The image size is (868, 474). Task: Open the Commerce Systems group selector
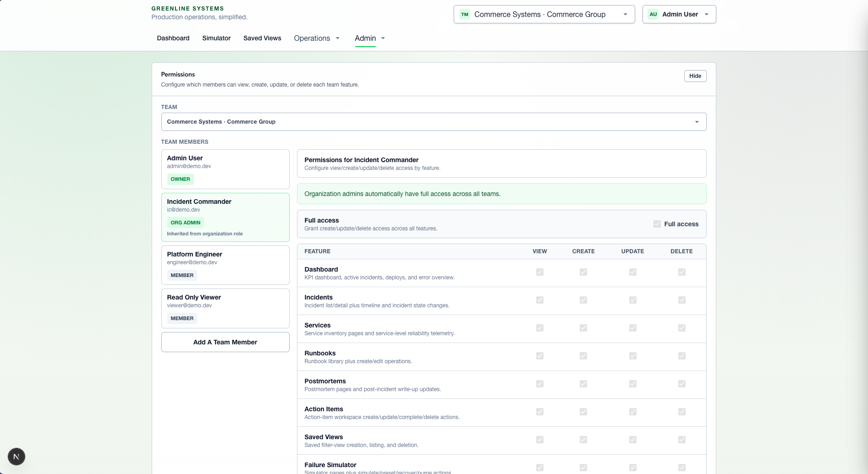click(544, 14)
